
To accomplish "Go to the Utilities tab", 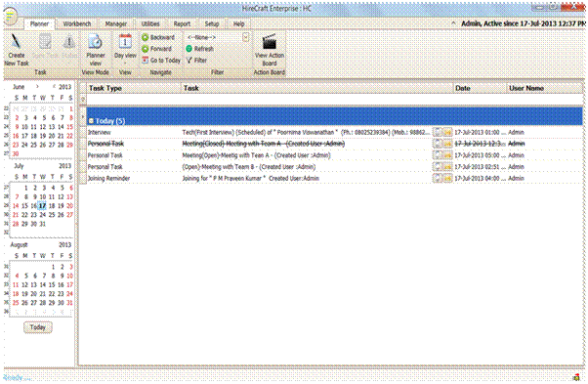I will (150, 23).
